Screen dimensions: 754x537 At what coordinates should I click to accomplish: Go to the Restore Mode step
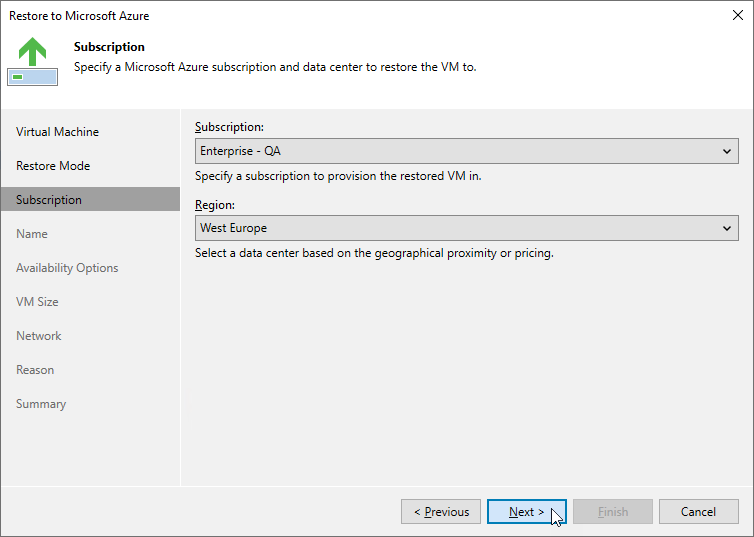point(53,166)
